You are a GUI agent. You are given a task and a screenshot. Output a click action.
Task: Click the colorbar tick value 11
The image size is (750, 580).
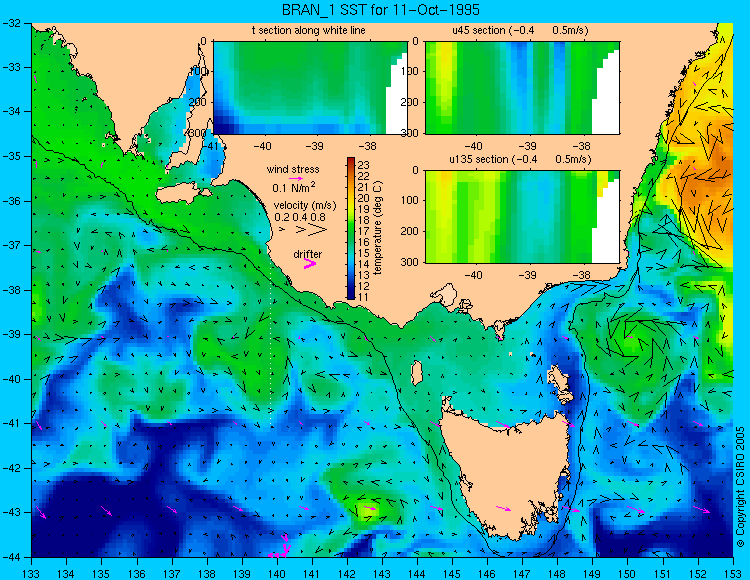364,297
